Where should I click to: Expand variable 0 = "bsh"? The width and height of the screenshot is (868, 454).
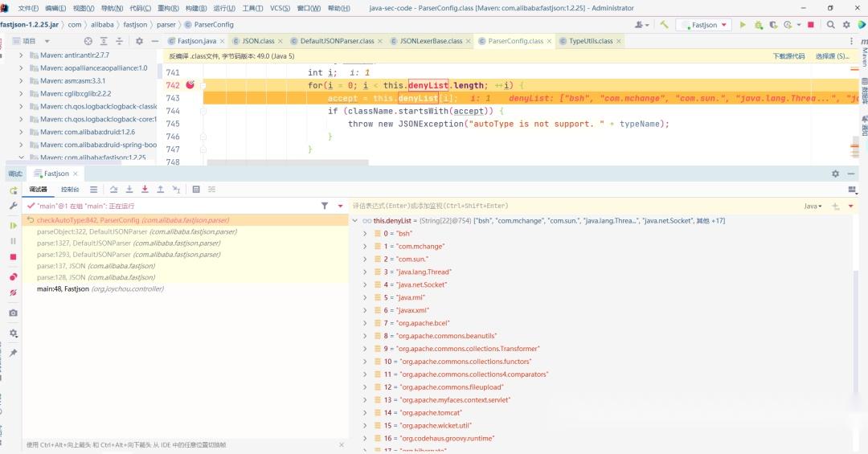[365, 234]
